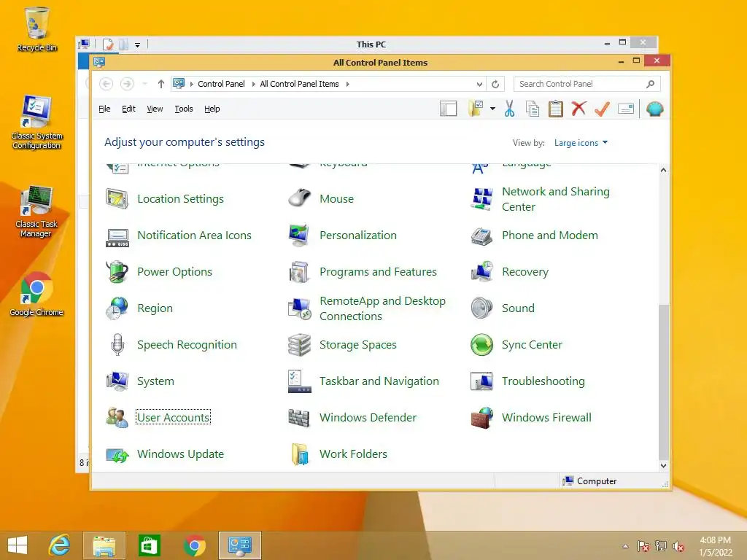Open the Recovery icon
The image size is (747, 560).
[481, 272]
